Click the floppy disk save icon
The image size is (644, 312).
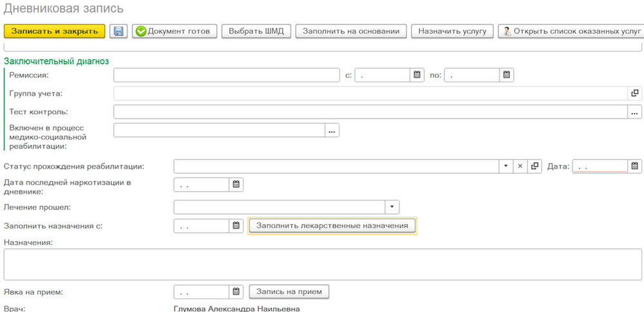point(118,31)
